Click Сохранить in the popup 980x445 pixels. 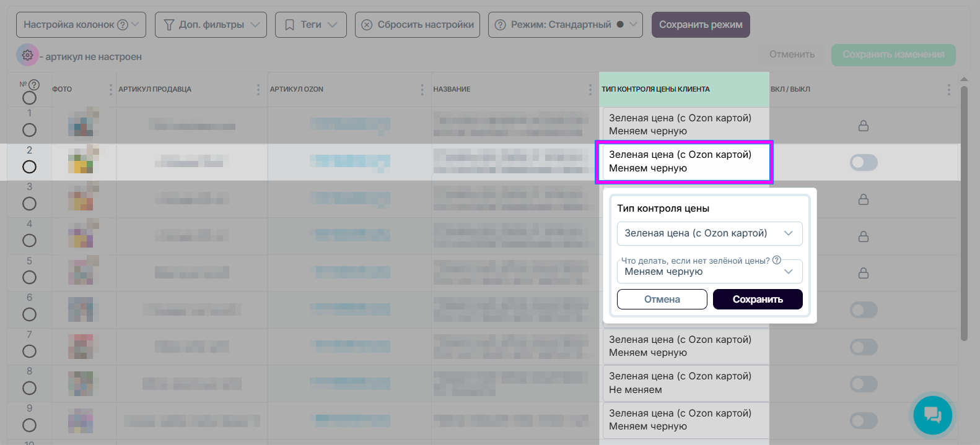(x=758, y=299)
